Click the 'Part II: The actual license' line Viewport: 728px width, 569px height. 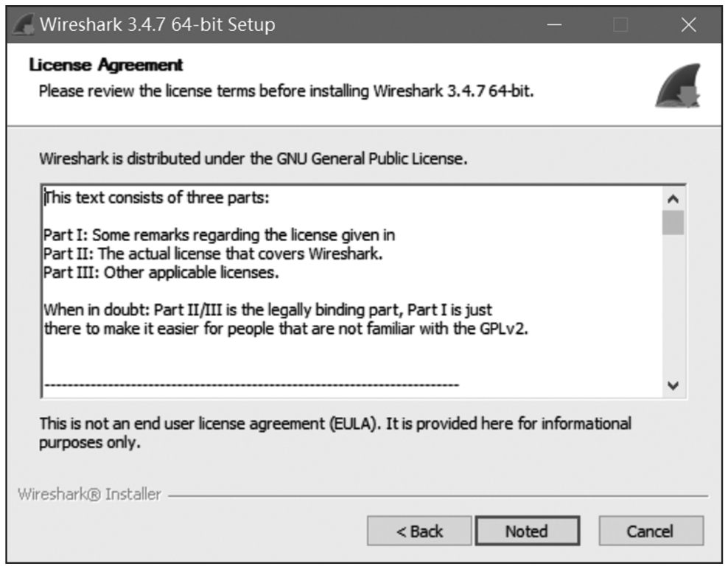click(x=214, y=254)
